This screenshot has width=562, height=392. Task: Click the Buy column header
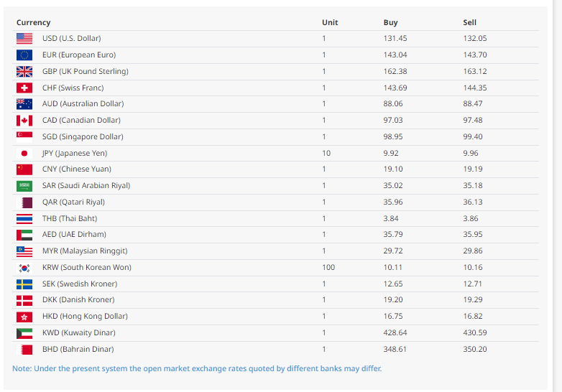(x=390, y=23)
